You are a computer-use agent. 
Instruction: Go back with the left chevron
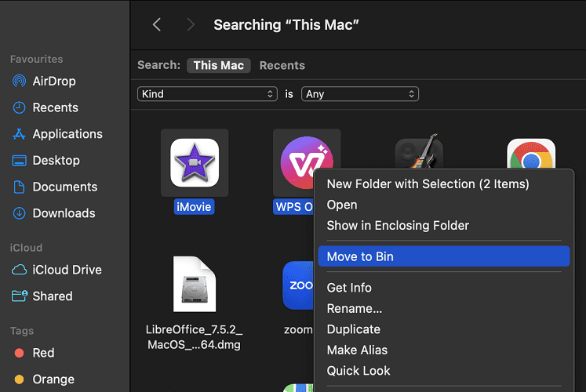pyautogui.click(x=157, y=24)
